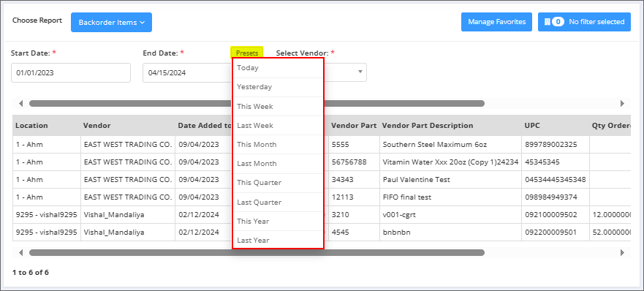
Task: Choose the This Year preset
Action: point(278,221)
